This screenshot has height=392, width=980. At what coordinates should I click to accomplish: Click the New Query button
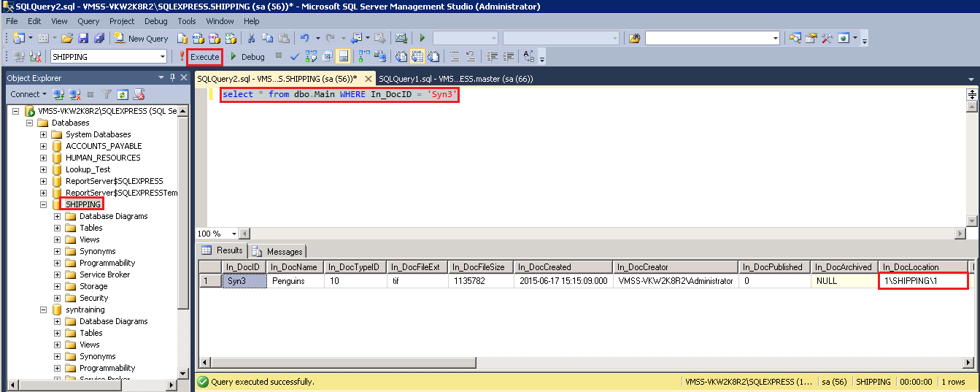[140, 38]
